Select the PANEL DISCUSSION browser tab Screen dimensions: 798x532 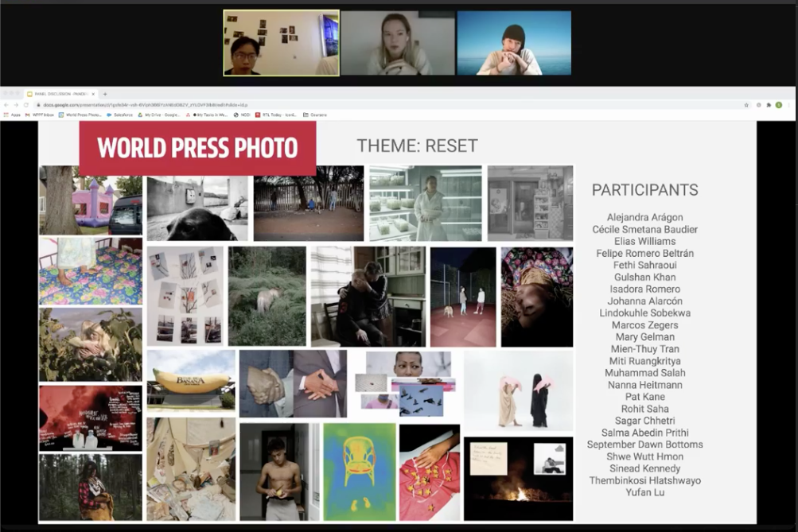pos(61,94)
